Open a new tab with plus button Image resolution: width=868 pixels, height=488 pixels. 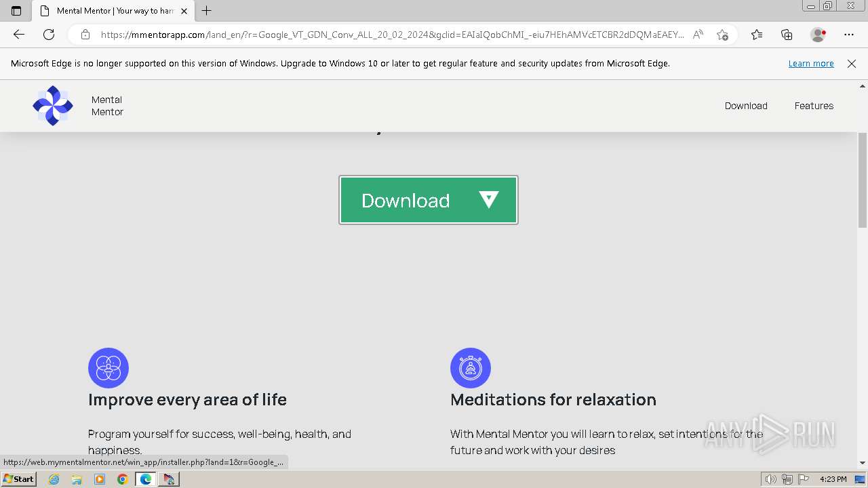coord(207,11)
